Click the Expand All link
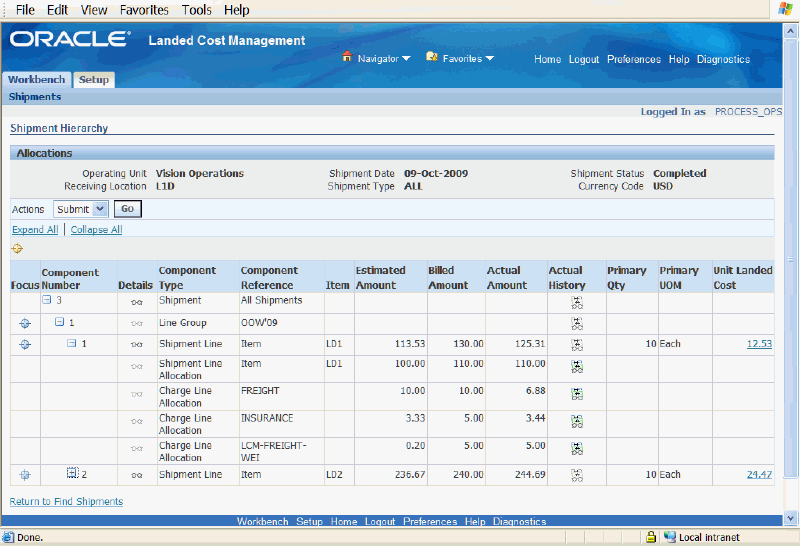800x546 pixels. click(35, 230)
